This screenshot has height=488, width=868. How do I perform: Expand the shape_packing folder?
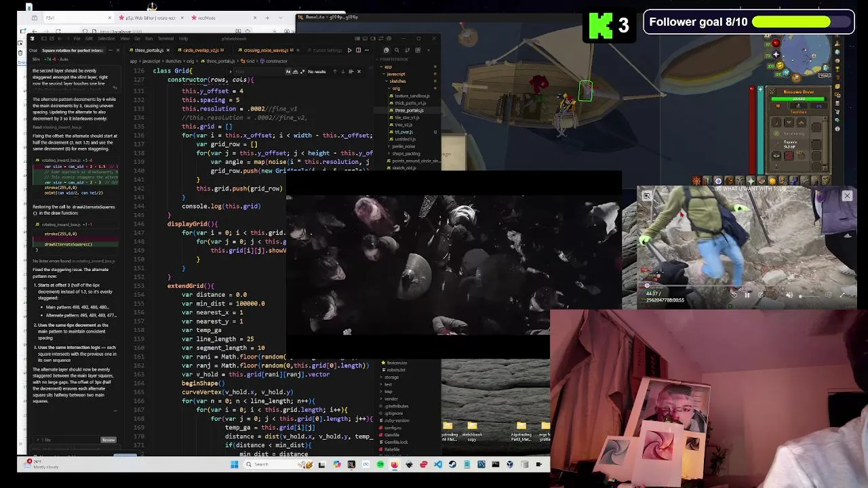[406, 154]
